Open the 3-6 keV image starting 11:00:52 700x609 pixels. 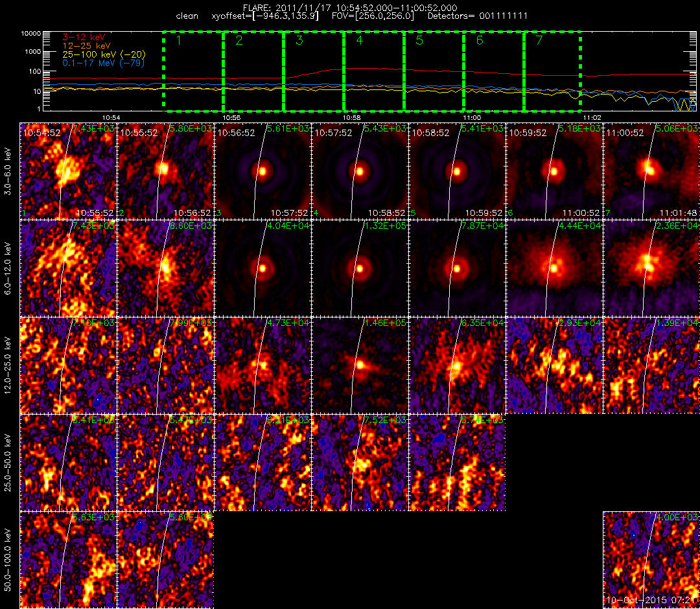pos(651,171)
